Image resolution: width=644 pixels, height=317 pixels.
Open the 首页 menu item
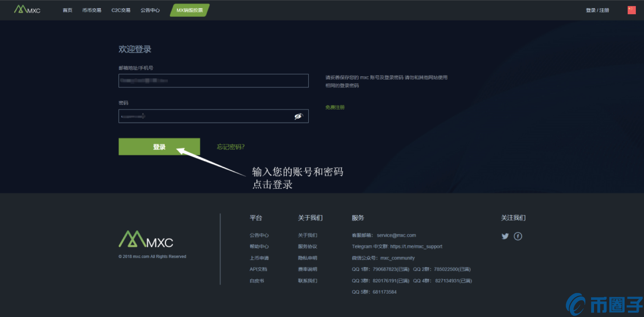[67, 10]
